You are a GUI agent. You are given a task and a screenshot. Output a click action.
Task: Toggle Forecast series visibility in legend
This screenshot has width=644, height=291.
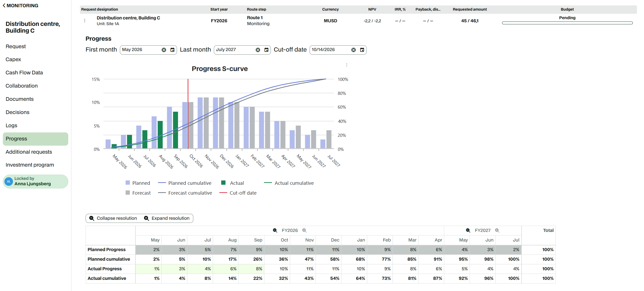[x=138, y=193]
